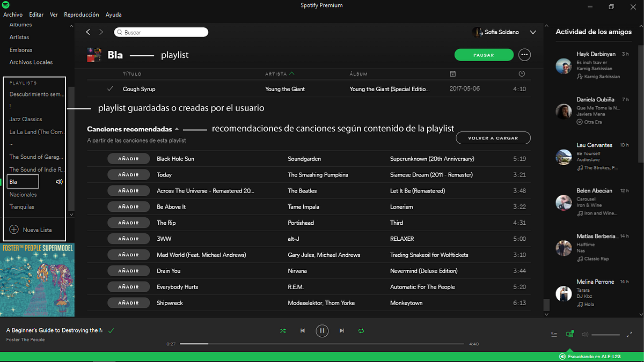Toggle saved checkmark for now-playing track

point(111,331)
